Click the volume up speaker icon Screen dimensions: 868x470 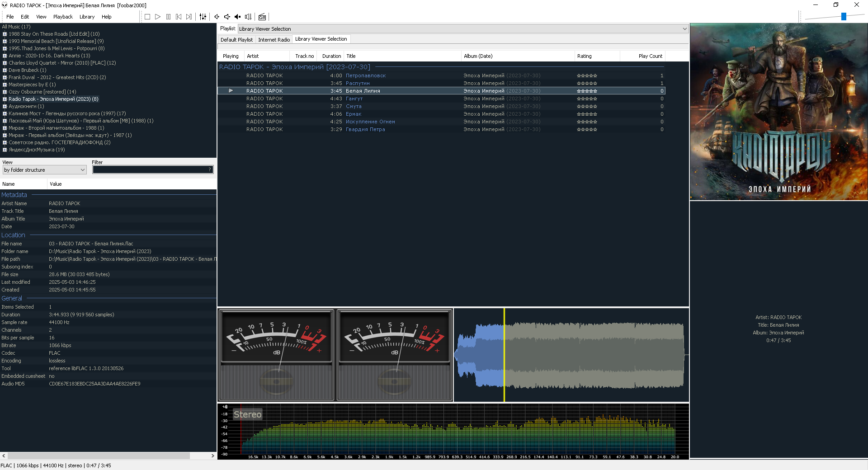coord(217,17)
